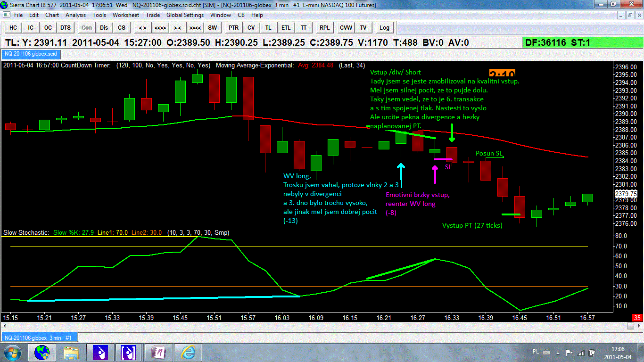Activate the PTR pointer tool
The image size is (644, 362).
click(x=233, y=28)
